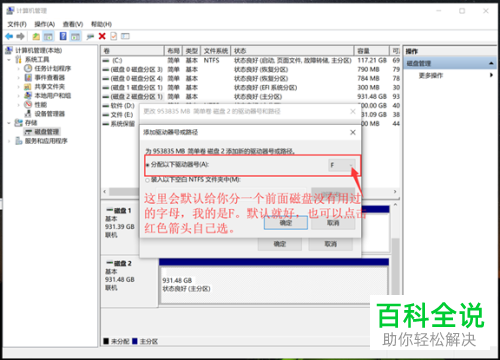
Task: Open 本地用户和组 via its users icon
Action: point(28,96)
